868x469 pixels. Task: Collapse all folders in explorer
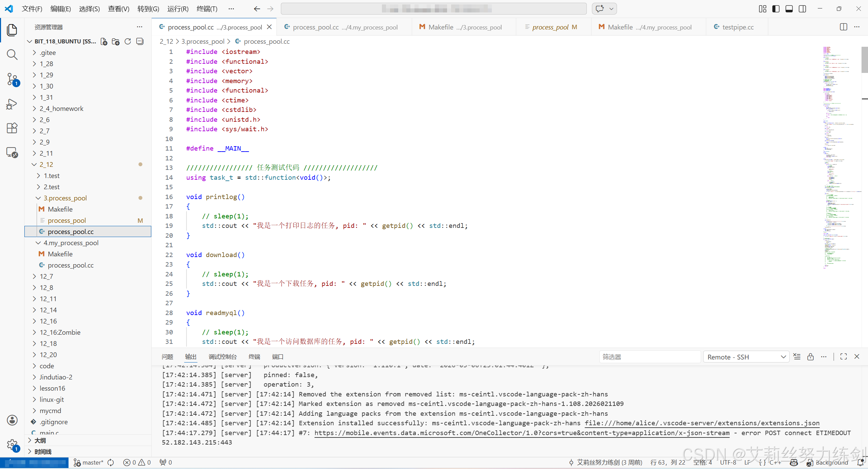coord(140,41)
